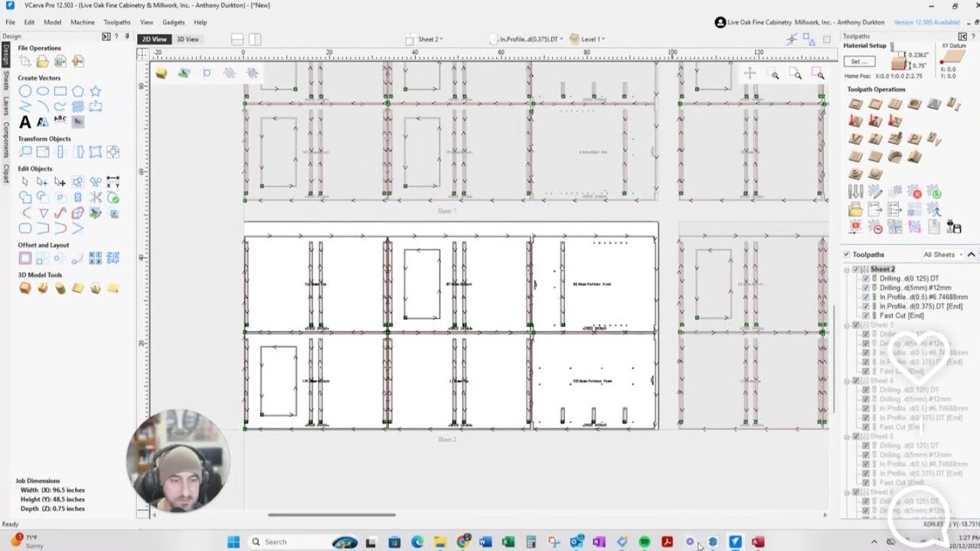Screen dimensions: 980x551
Task: Select the Draw Circle tool
Action: (x=25, y=91)
